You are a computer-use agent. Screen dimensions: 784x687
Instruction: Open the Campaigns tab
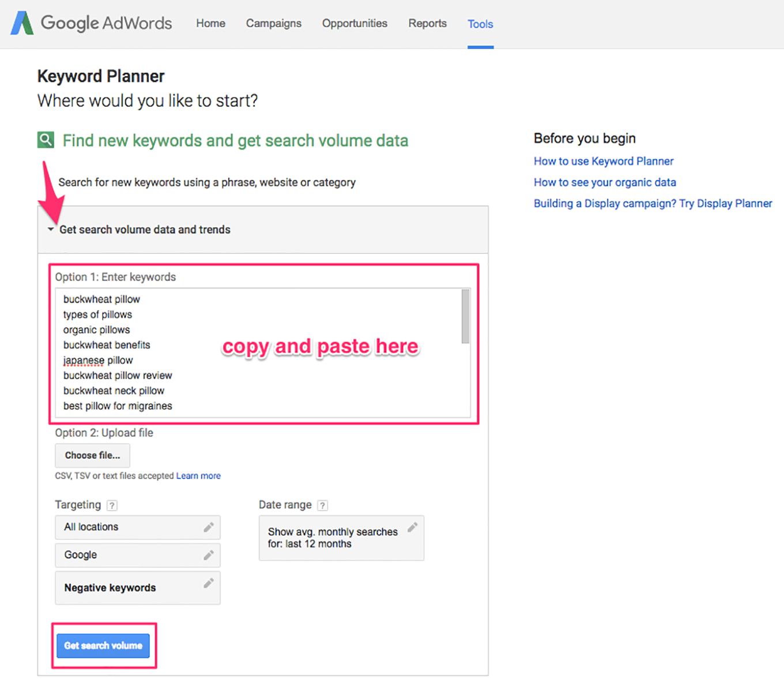(x=274, y=24)
